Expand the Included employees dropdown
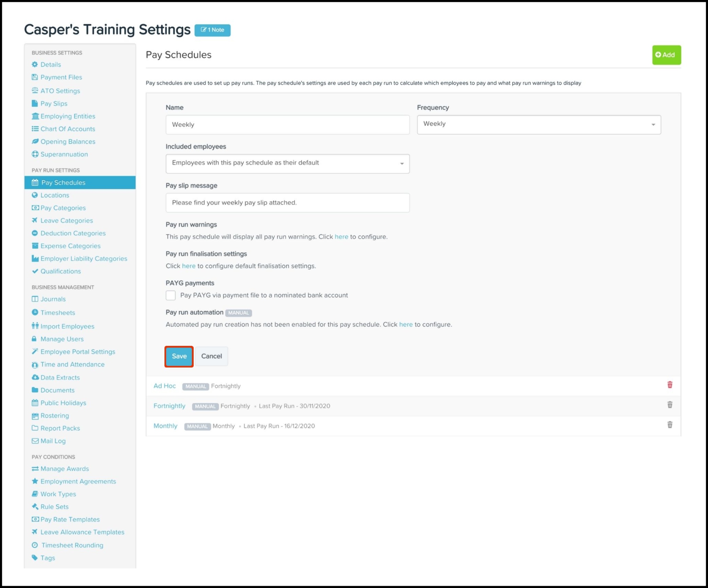The height and width of the screenshot is (588, 708). click(x=287, y=163)
